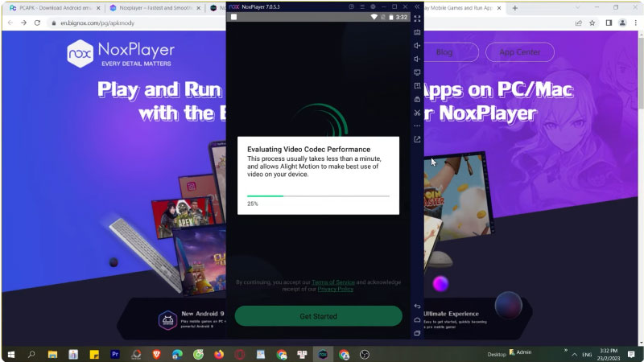
Task: Open the NoxPlayer hamburger menu
Action: pos(362,6)
